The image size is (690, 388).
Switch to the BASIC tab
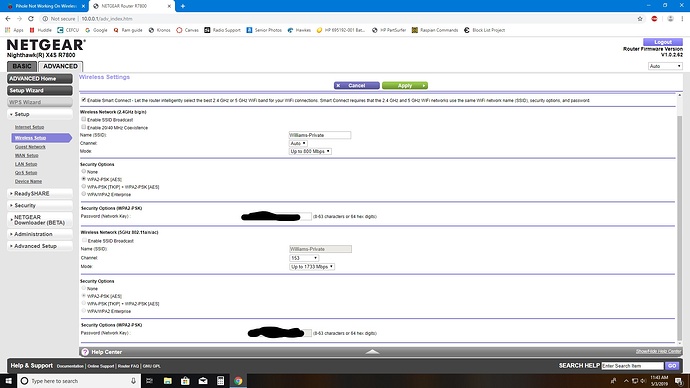click(22, 66)
